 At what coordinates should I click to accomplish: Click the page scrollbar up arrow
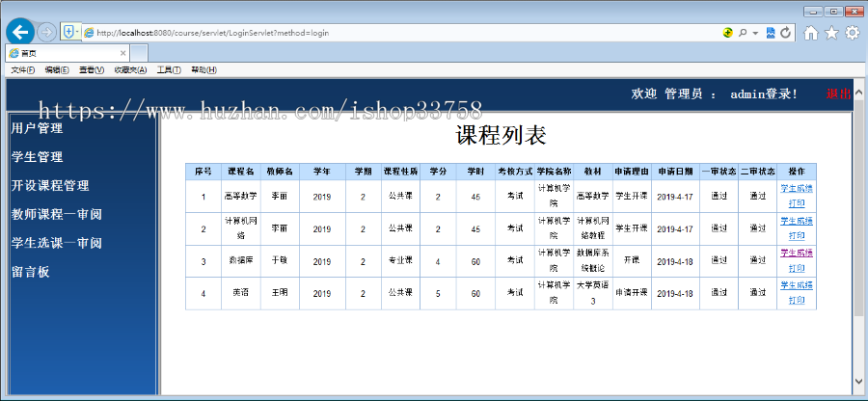pos(859,93)
